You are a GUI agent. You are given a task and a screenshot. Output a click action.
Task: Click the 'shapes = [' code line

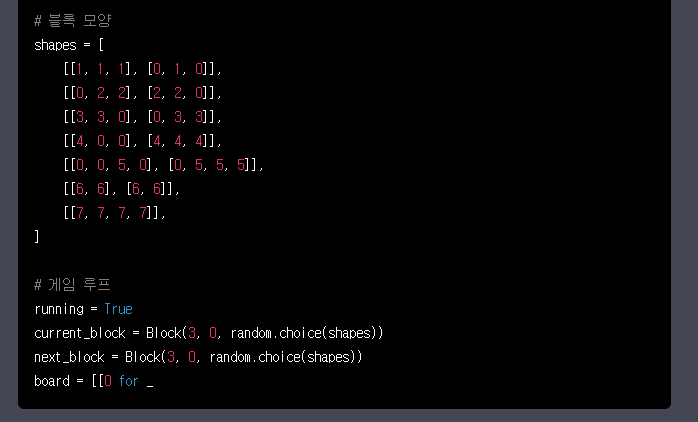[69, 45]
